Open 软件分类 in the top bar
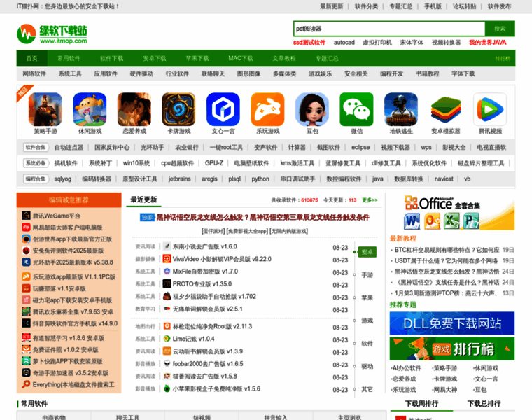 pos(366,6)
